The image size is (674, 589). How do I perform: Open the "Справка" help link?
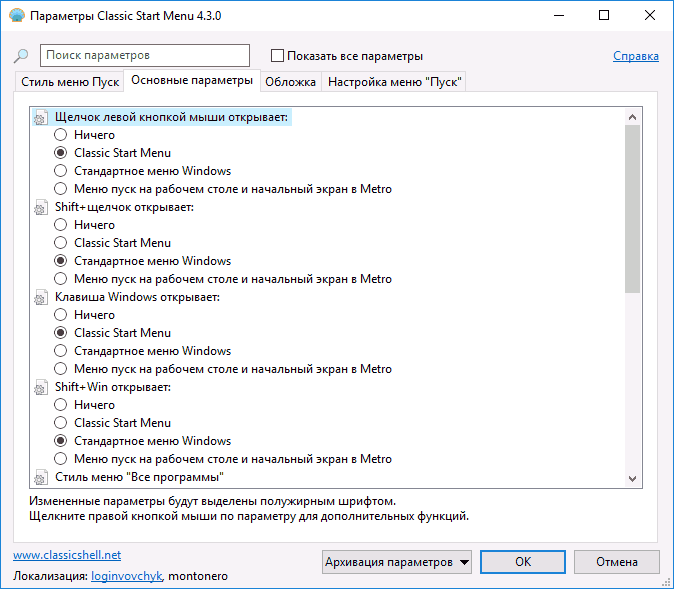click(636, 56)
